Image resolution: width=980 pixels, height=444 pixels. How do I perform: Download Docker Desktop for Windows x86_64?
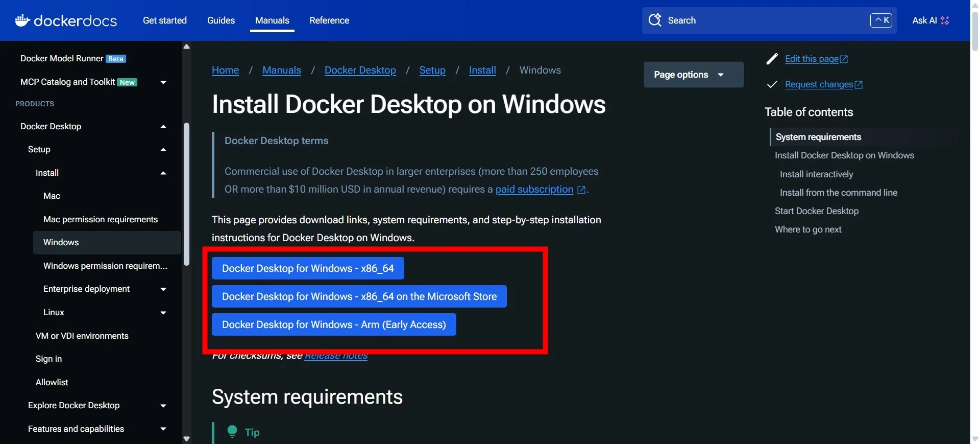[x=308, y=268]
